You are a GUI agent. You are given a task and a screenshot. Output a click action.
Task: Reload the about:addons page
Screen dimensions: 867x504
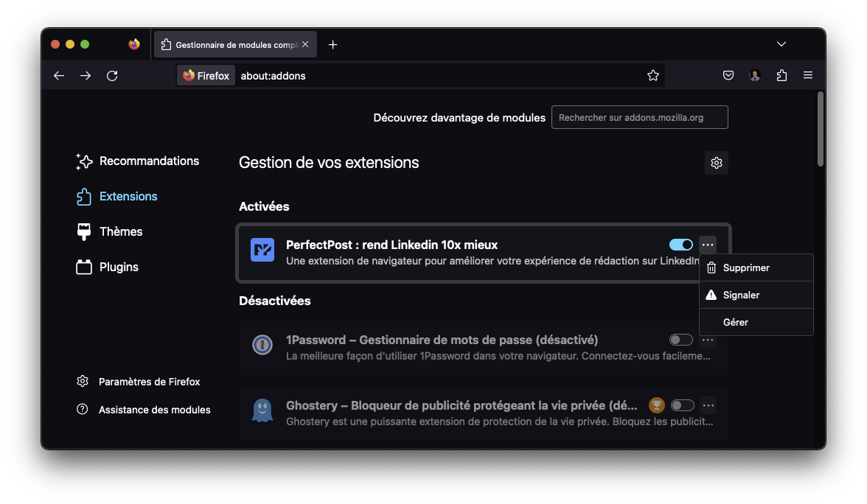pyautogui.click(x=112, y=76)
